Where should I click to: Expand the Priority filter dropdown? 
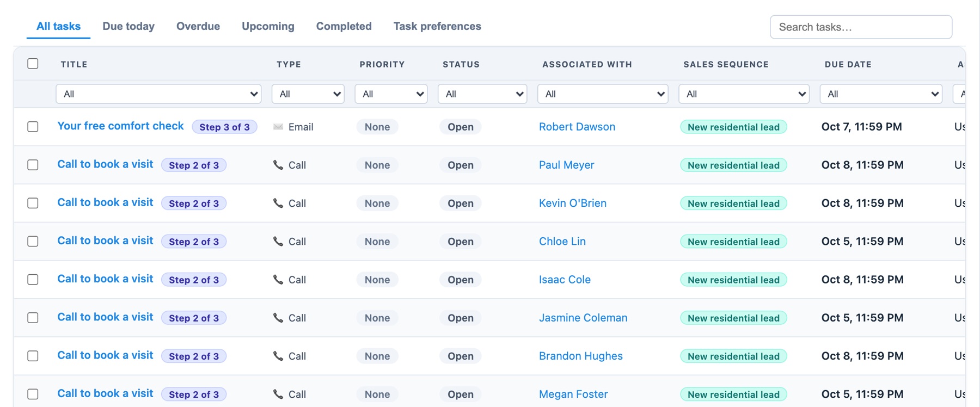391,94
